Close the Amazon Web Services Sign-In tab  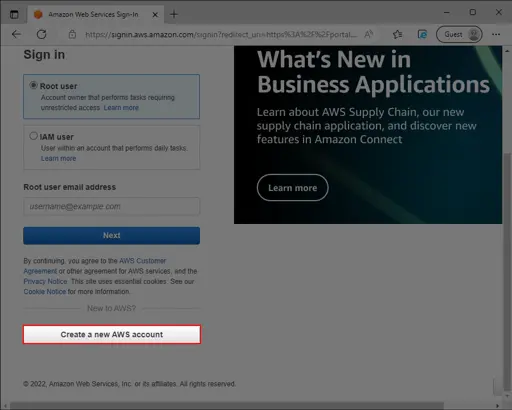(155, 15)
